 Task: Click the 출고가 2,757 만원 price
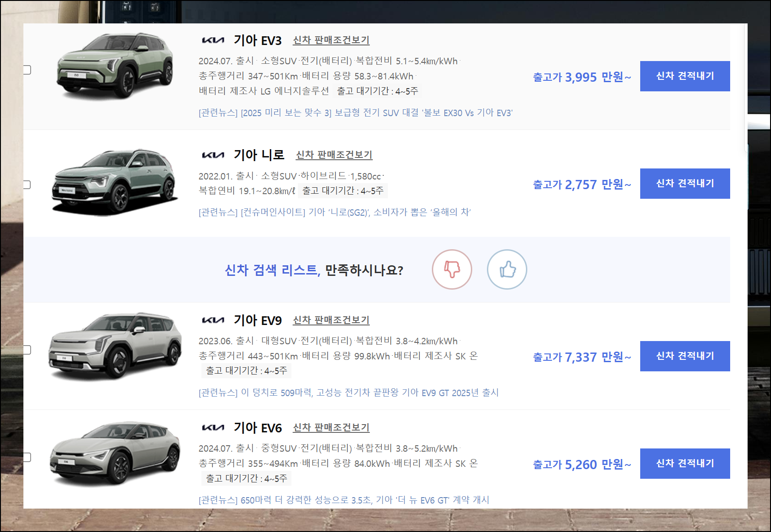pos(582,185)
